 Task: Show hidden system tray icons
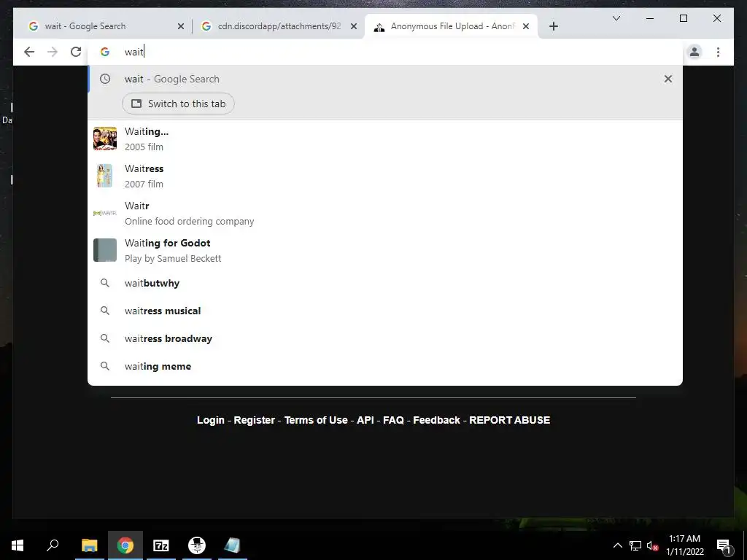(x=617, y=545)
